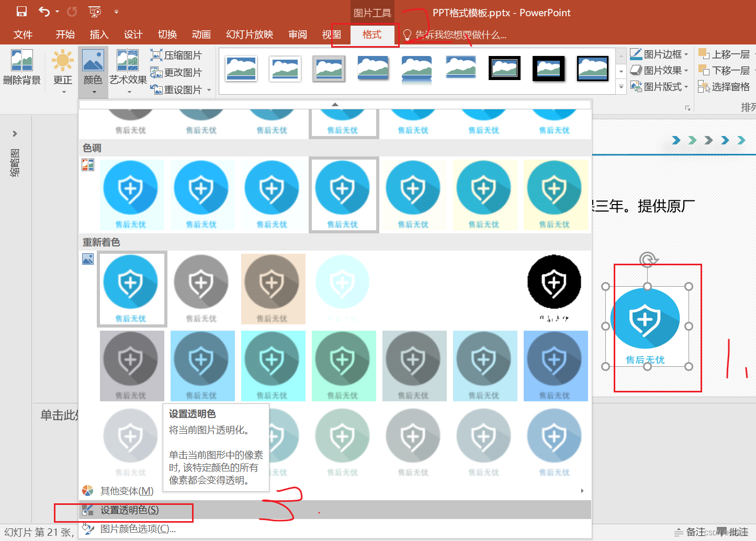Click 重设图片 in the ribbon
This screenshot has height=541, width=756.
click(176, 89)
